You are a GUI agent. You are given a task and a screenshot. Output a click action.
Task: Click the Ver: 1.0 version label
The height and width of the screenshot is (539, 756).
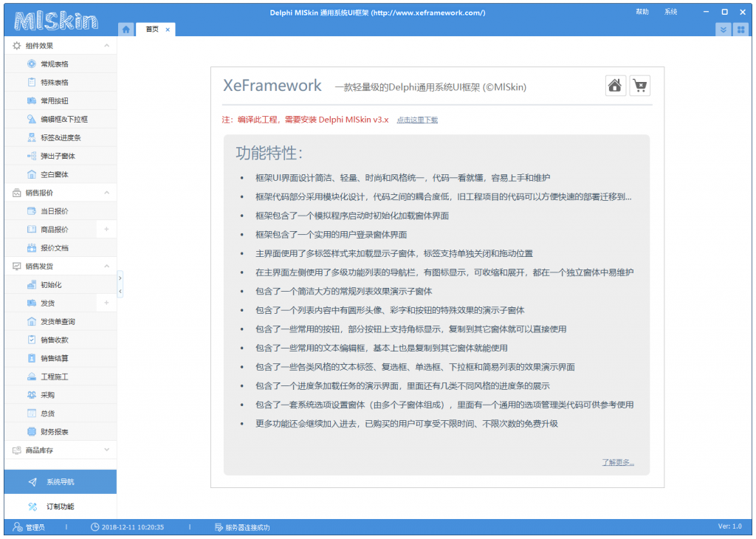point(730,526)
